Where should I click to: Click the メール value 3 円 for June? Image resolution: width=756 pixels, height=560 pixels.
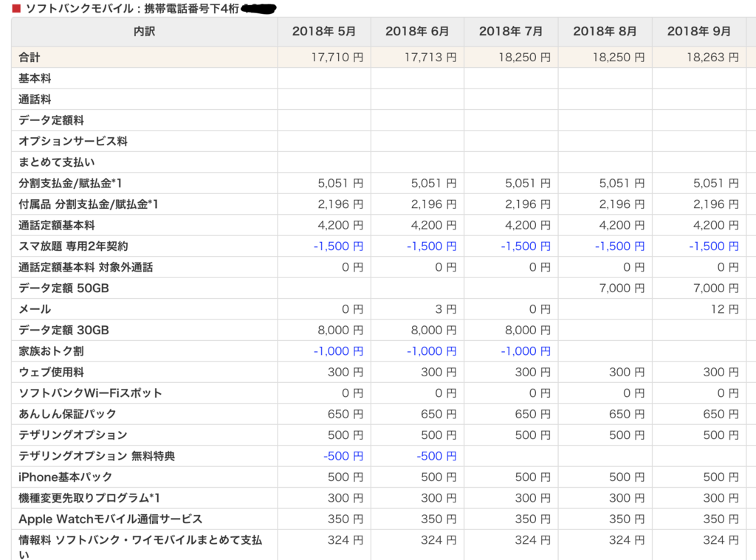pyautogui.click(x=445, y=309)
